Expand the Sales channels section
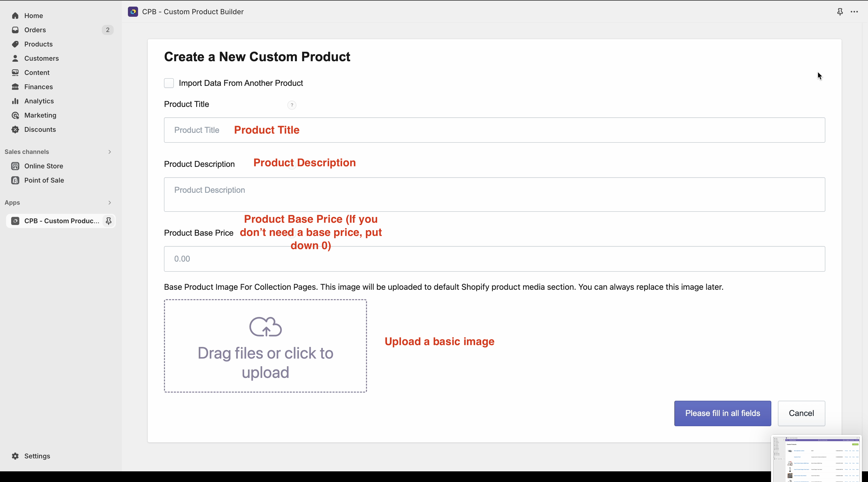868x482 pixels. [109, 152]
